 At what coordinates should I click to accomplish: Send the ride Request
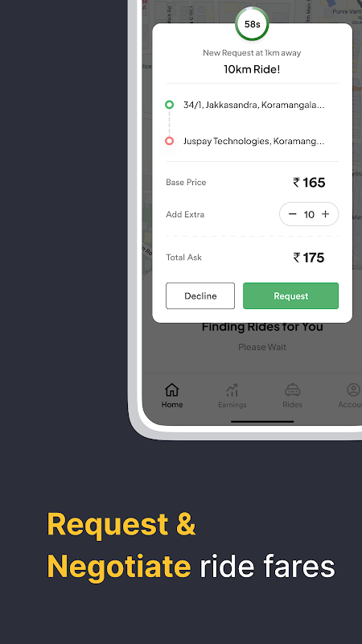click(290, 295)
